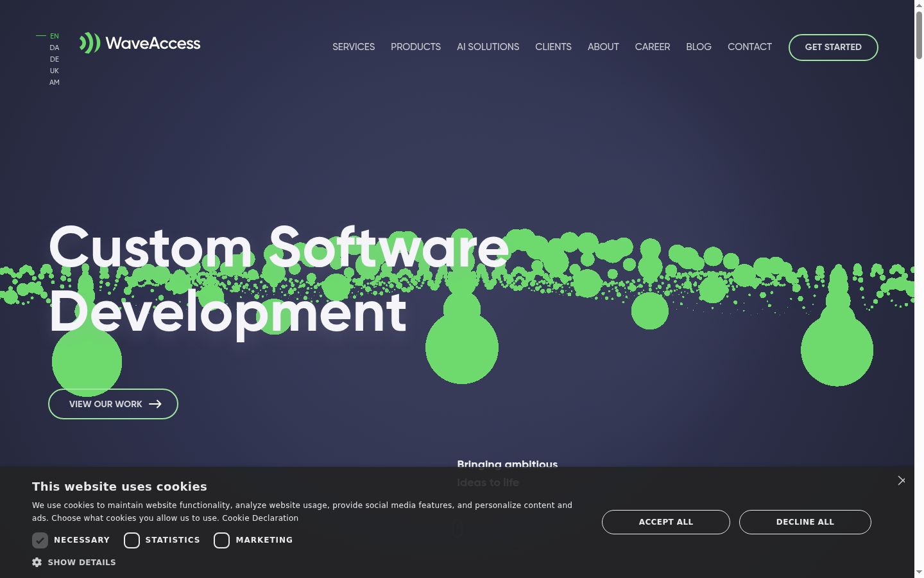Click the Get Started button

click(834, 48)
